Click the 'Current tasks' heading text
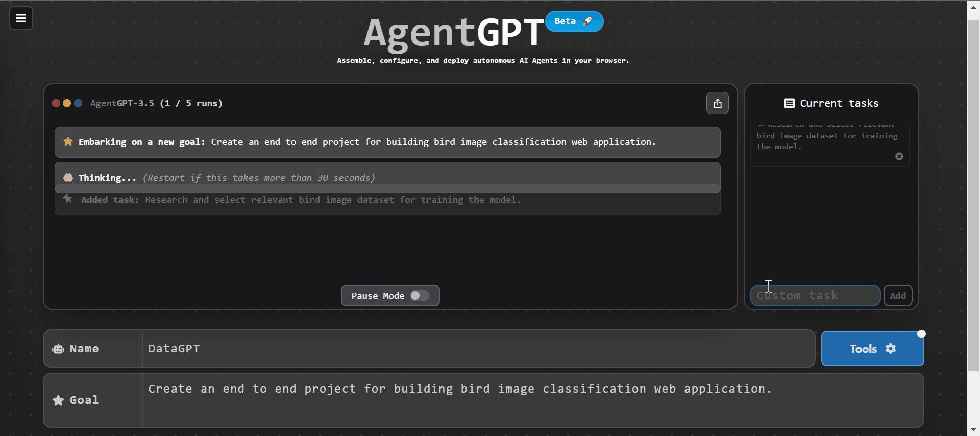 (x=839, y=103)
